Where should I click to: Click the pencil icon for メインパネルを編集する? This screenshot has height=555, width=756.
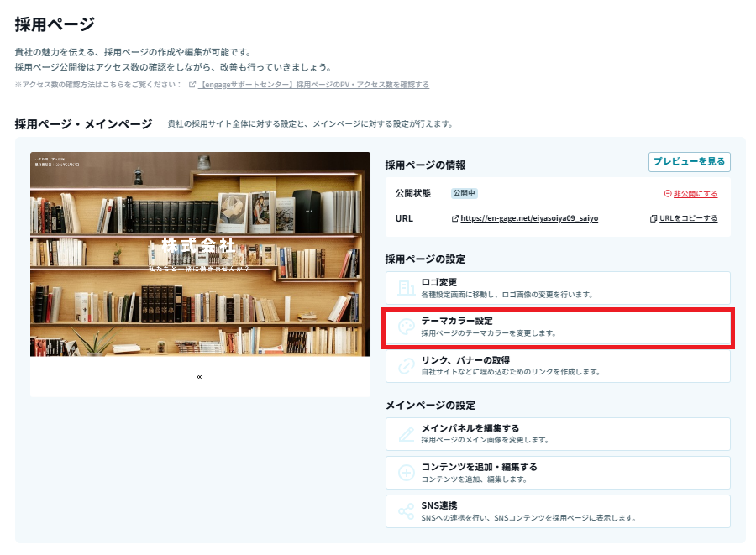point(406,434)
